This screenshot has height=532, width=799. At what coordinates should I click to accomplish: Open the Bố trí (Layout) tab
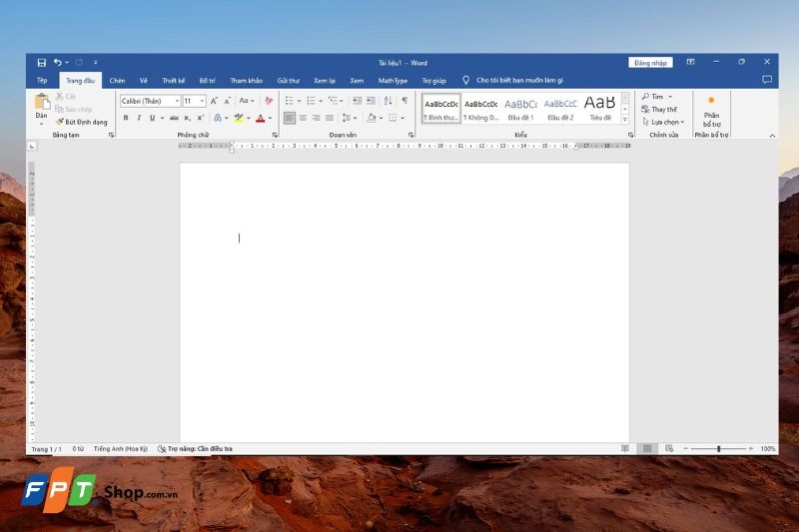[207, 80]
